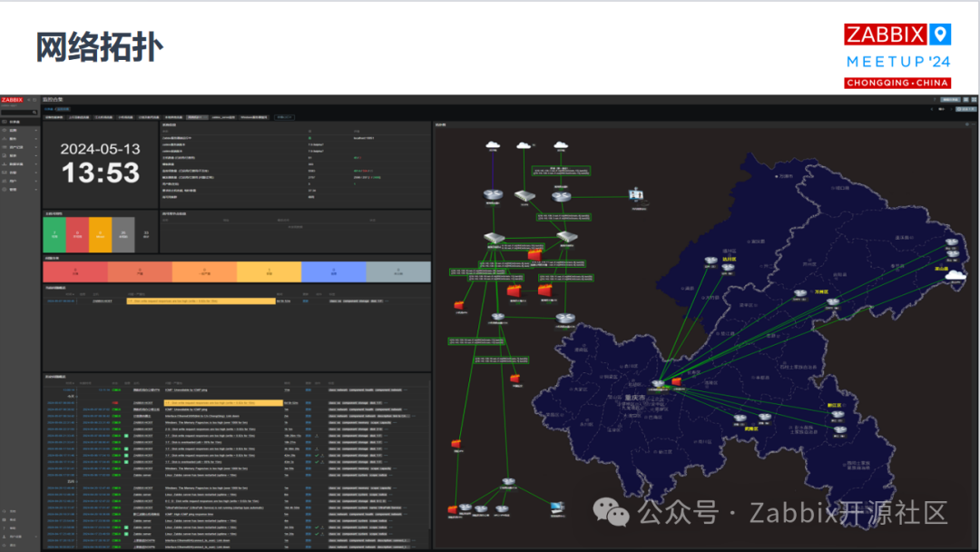Click the 重庆市 label on the map

tap(634, 398)
